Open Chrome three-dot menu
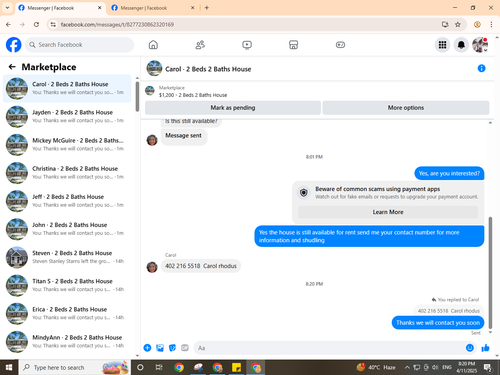This screenshot has height=375, width=500. [x=491, y=24]
